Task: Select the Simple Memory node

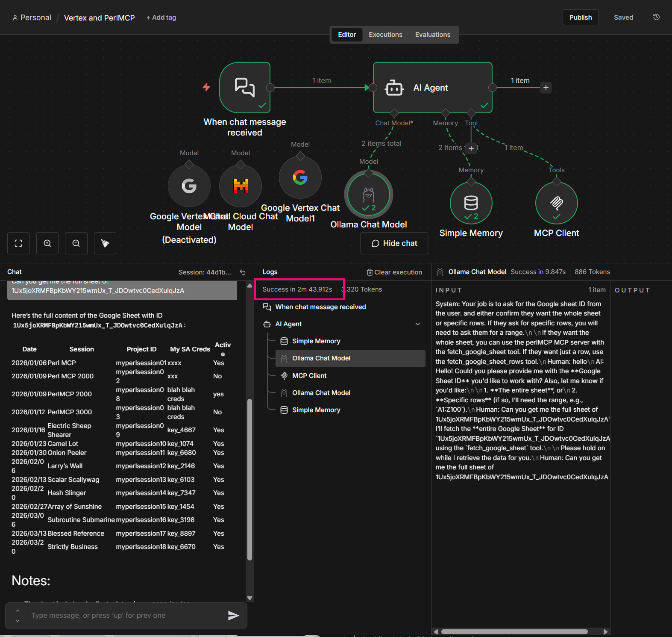Action: tap(471, 203)
